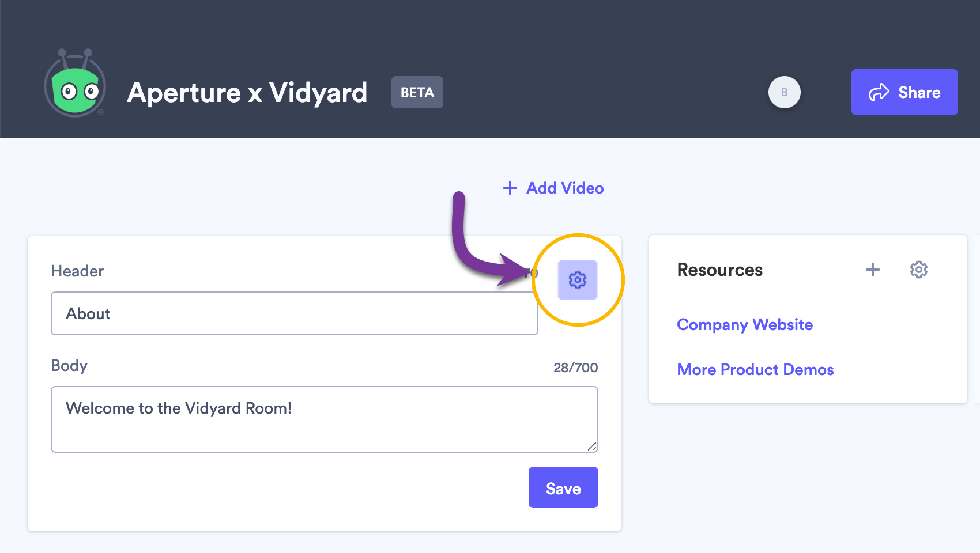Click the Header label

coord(77,271)
